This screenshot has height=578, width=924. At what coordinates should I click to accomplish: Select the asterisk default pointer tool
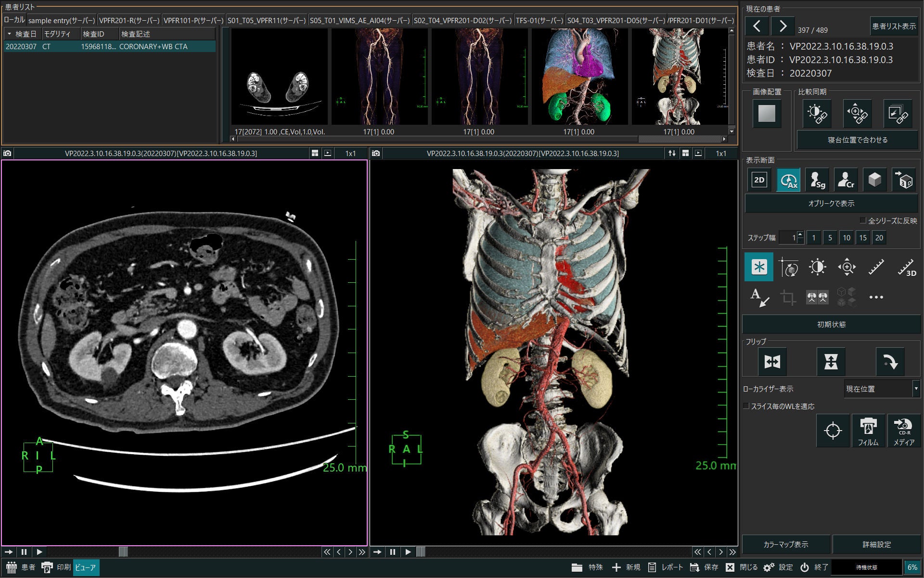(x=759, y=267)
